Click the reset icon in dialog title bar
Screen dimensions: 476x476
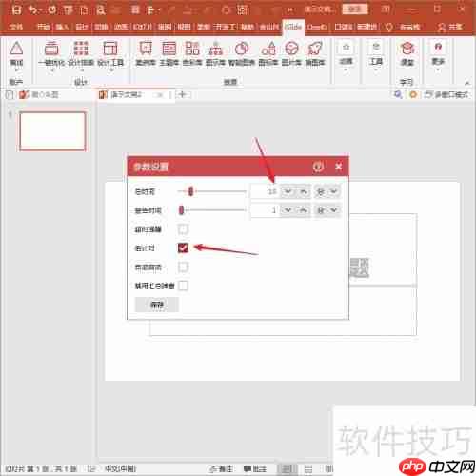tap(318, 167)
